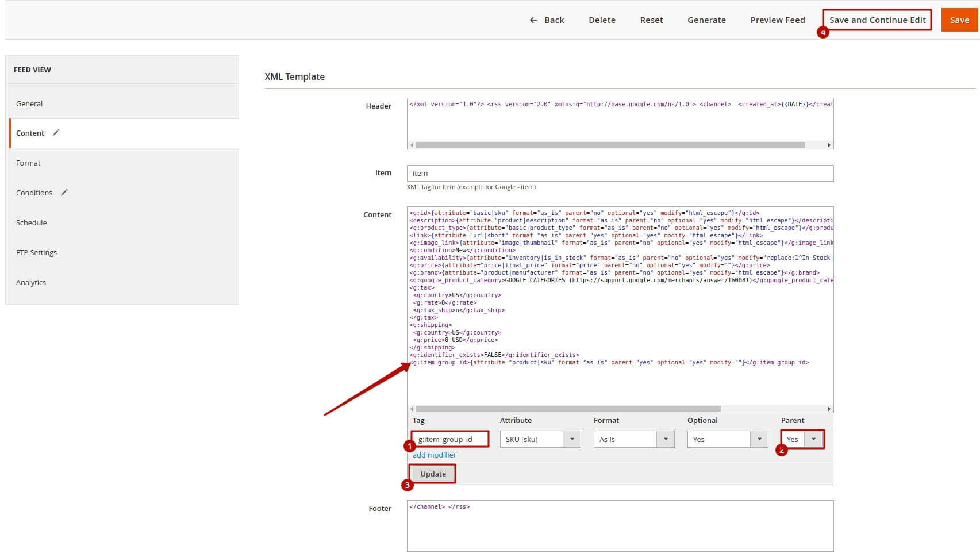Change the Parent dropdown value
980x557 pixels.
point(802,440)
